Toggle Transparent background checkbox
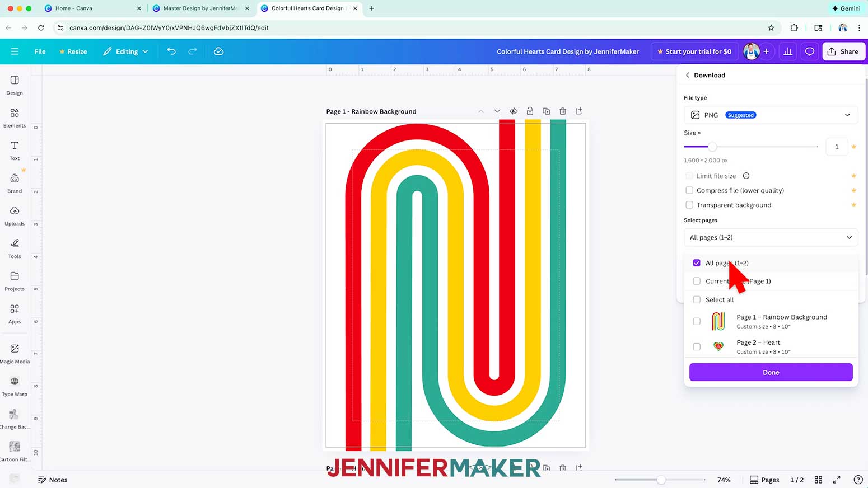 click(x=689, y=205)
